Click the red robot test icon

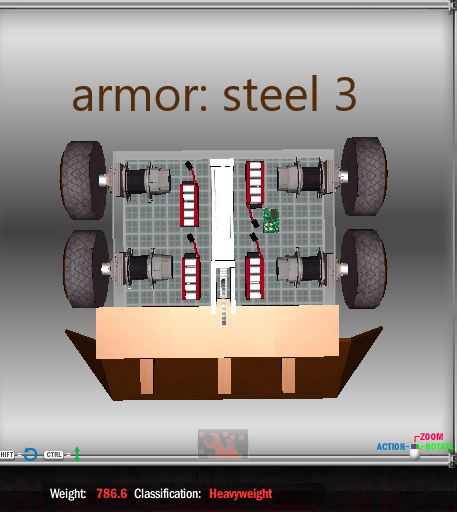(223, 444)
